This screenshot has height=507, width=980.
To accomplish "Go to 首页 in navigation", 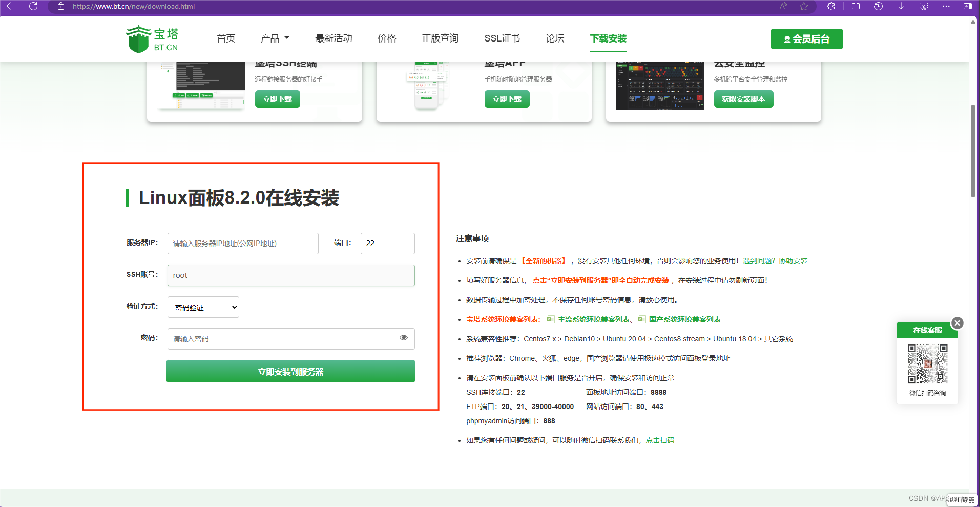I will click(226, 38).
